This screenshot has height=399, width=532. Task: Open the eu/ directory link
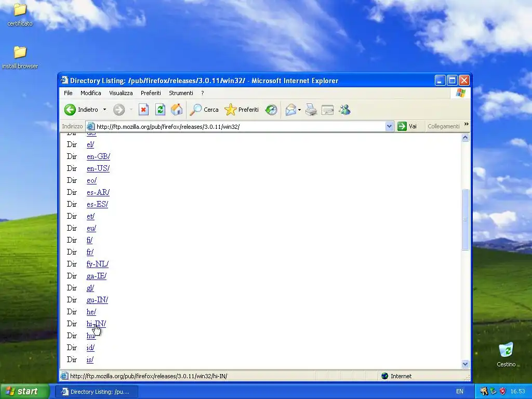pos(91,228)
